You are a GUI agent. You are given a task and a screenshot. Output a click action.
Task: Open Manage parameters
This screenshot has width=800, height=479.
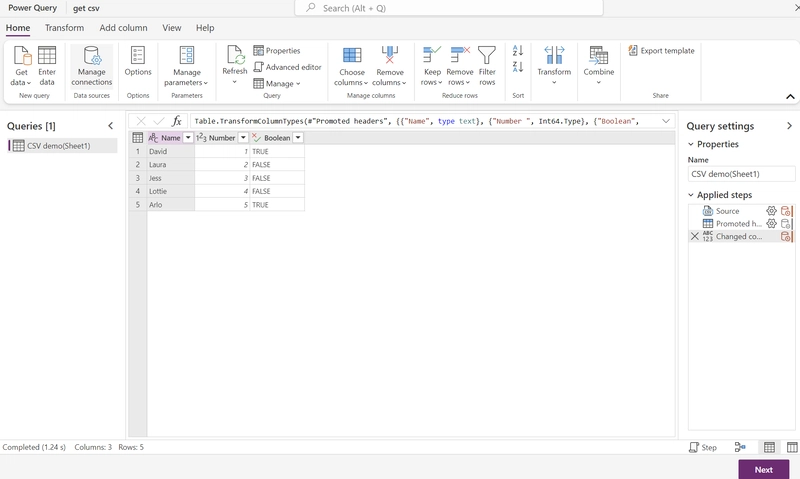click(x=186, y=66)
